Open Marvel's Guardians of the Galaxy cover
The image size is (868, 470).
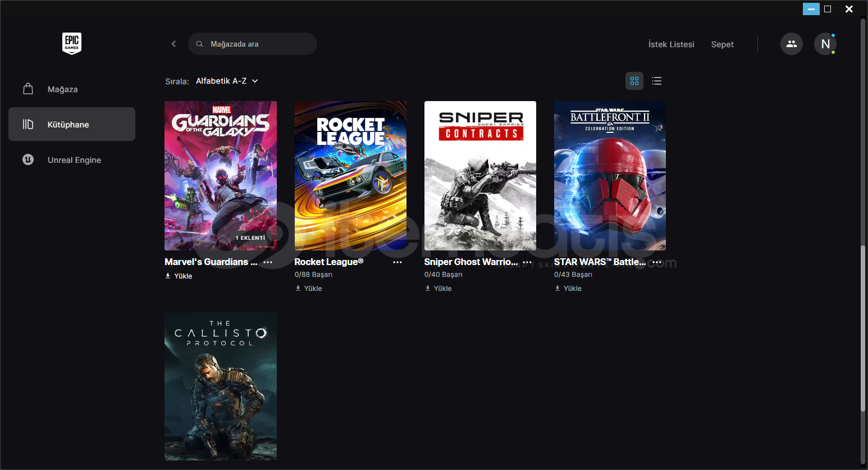coord(221,176)
